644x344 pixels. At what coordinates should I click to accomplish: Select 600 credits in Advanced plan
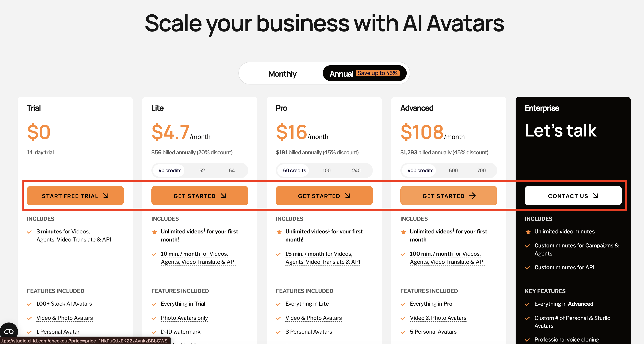click(453, 170)
